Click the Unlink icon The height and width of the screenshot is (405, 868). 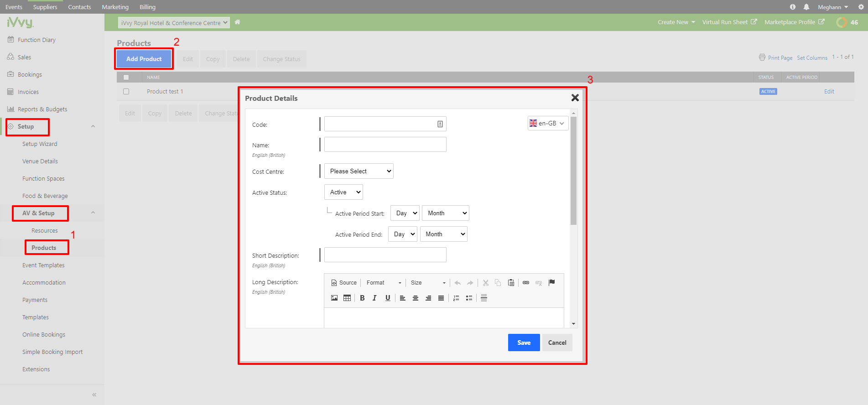coord(539,283)
